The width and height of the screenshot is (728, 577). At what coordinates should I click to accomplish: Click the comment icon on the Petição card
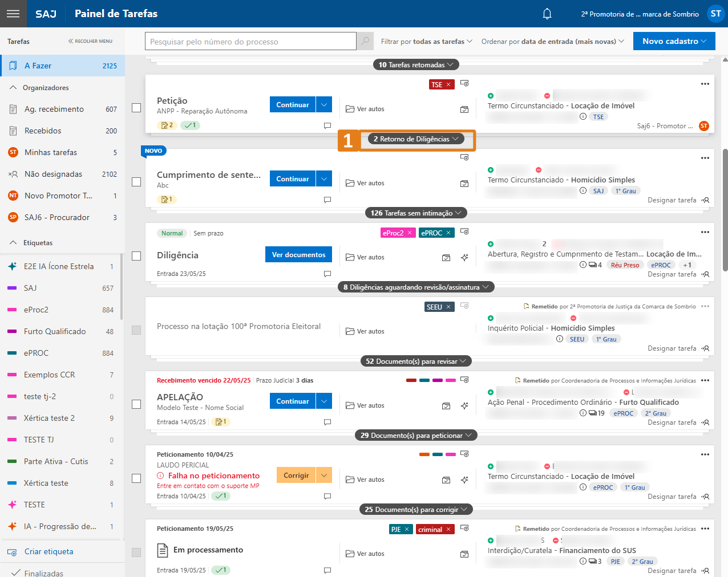click(x=327, y=125)
